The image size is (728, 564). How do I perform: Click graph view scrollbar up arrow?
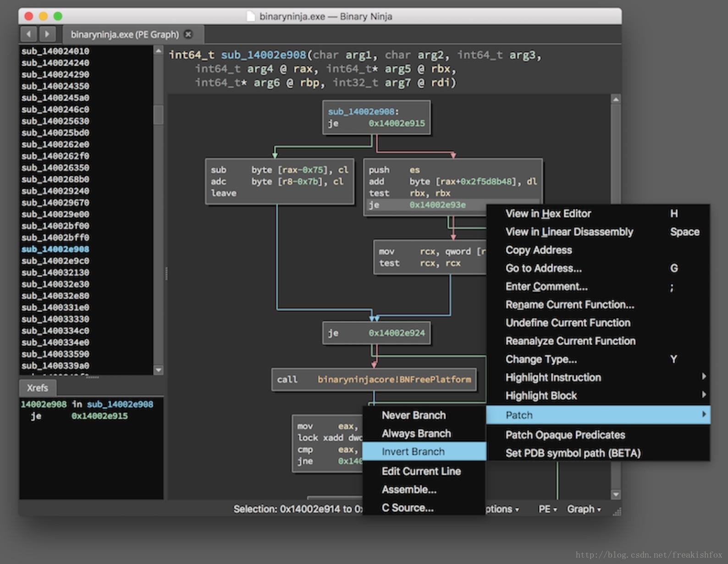pyautogui.click(x=616, y=100)
